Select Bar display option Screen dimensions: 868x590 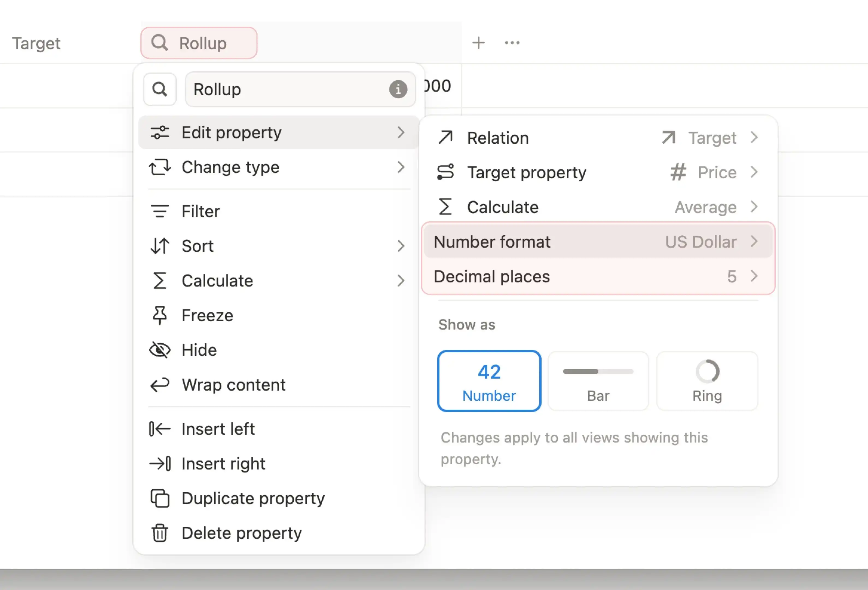[598, 381]
